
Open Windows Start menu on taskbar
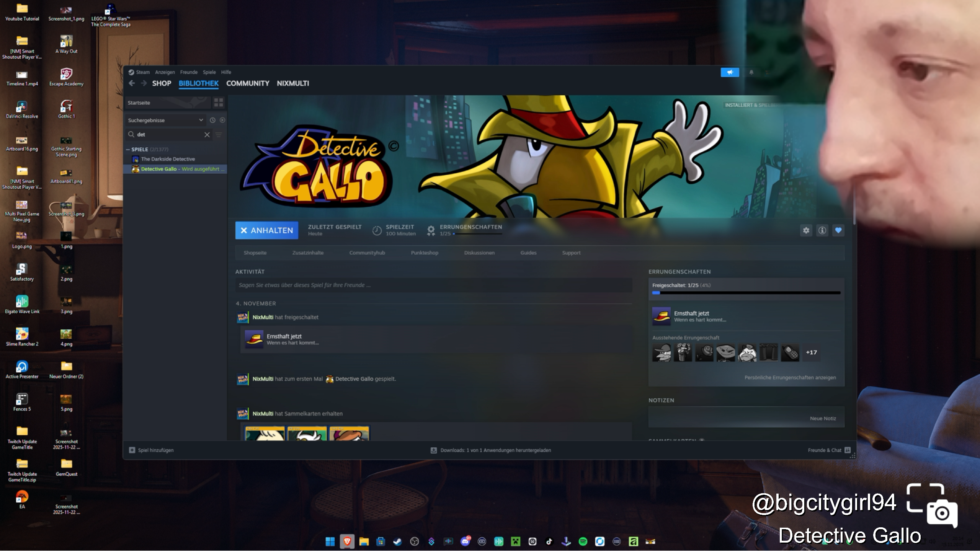(x=330, y=541)
